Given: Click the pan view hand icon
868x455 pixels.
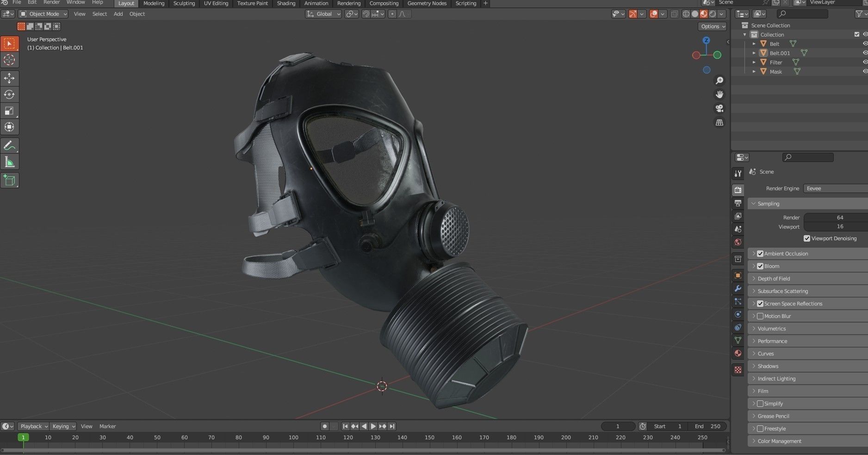Looking at the screenshot, I should point(719,94).
